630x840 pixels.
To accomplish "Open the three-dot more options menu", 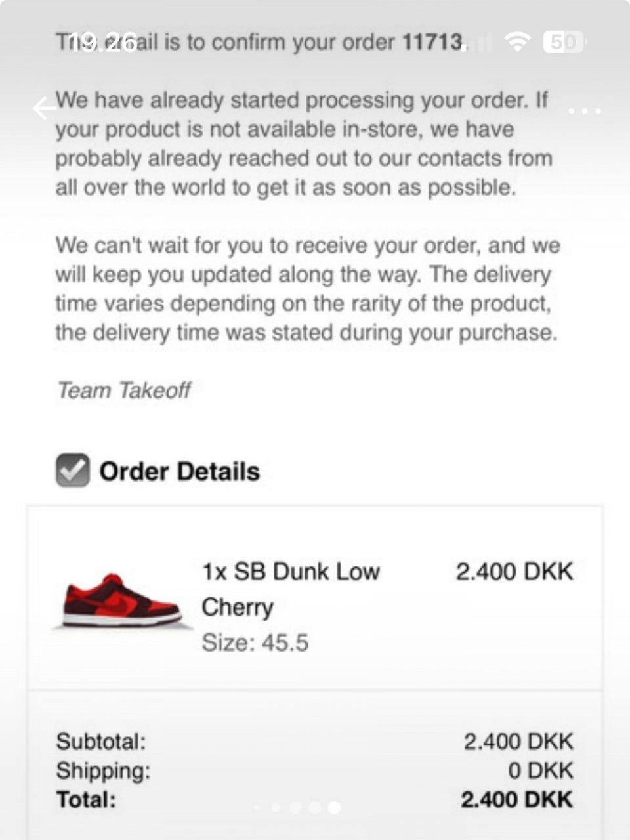I will (584, 111).
